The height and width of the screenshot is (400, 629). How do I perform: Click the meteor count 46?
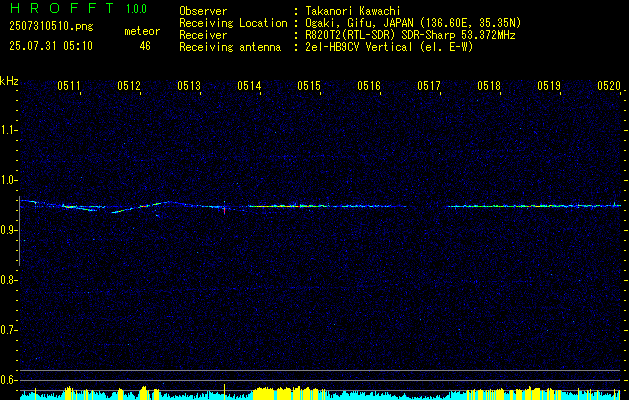click(x=145, y=46)
